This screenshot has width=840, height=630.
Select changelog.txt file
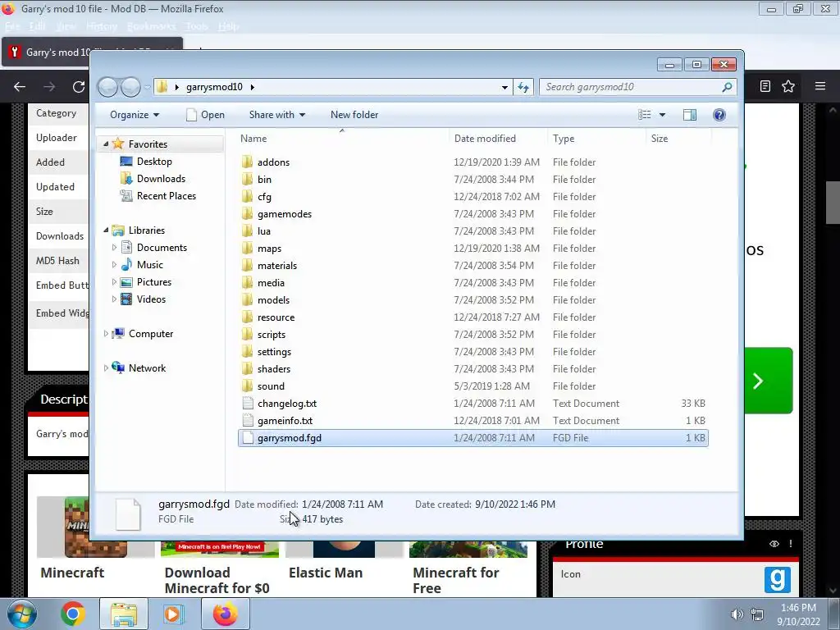286,404
